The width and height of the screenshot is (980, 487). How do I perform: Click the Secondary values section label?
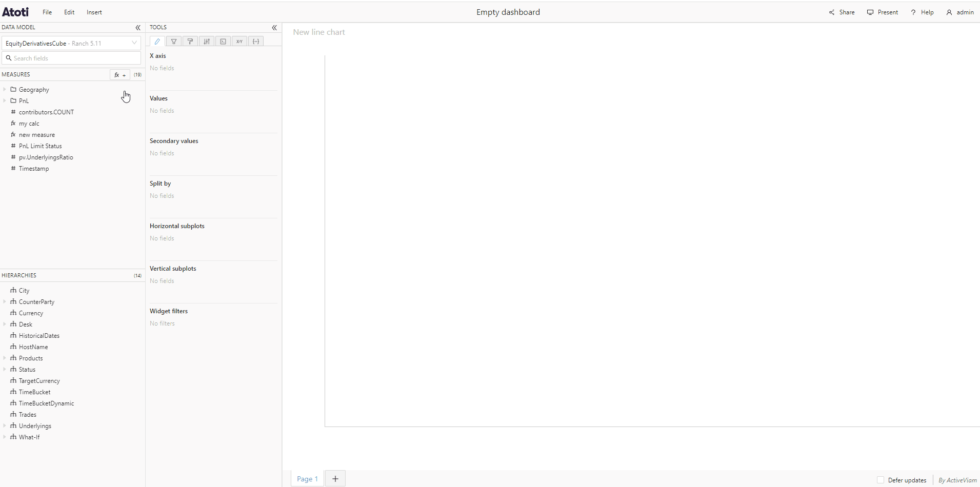tap(174, 141)
